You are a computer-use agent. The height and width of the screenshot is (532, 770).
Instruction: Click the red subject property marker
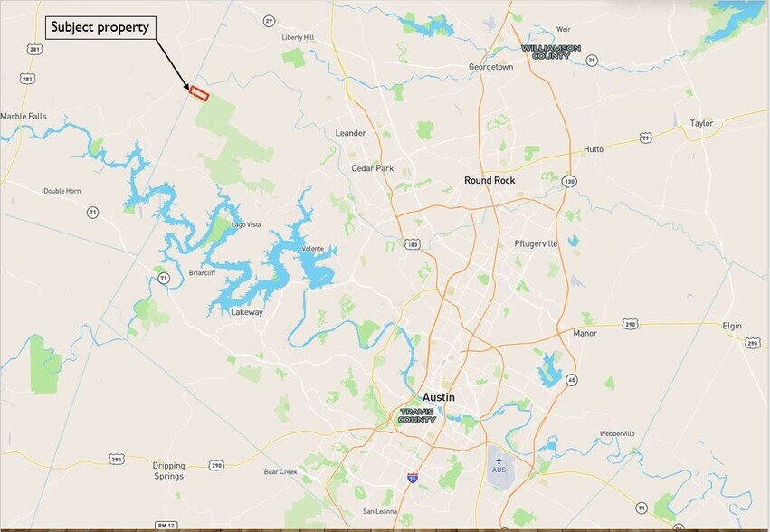(x=199, y=93)
